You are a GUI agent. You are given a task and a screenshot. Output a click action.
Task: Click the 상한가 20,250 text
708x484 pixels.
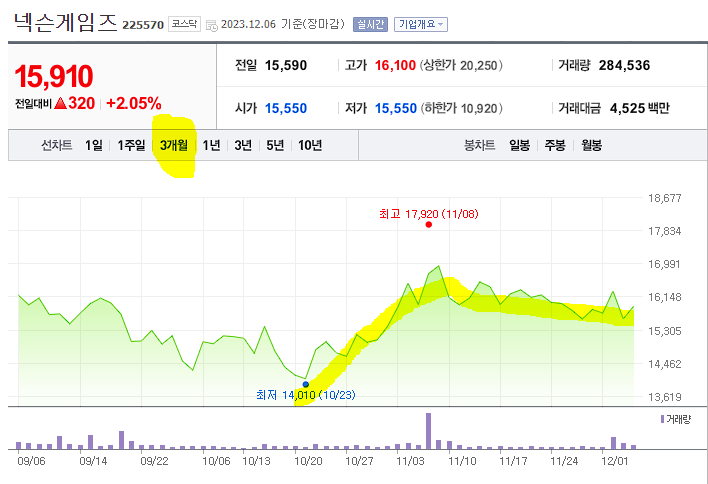461,65
